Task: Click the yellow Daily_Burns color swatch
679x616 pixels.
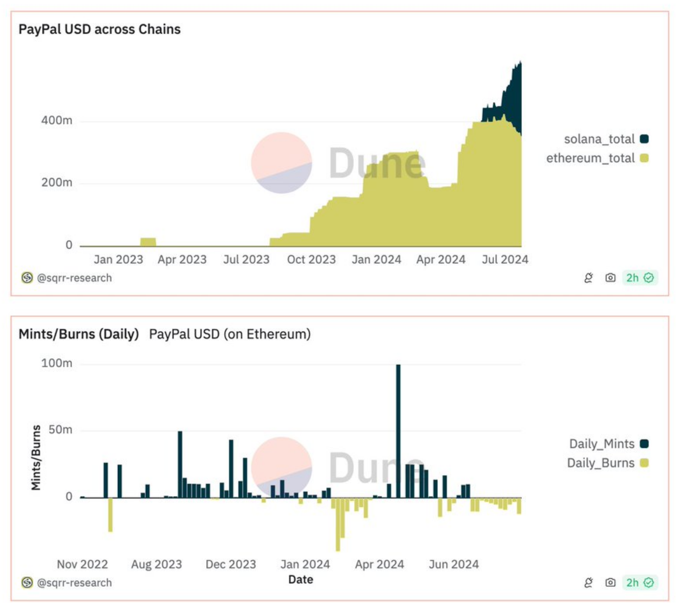Action: [644, 463]
